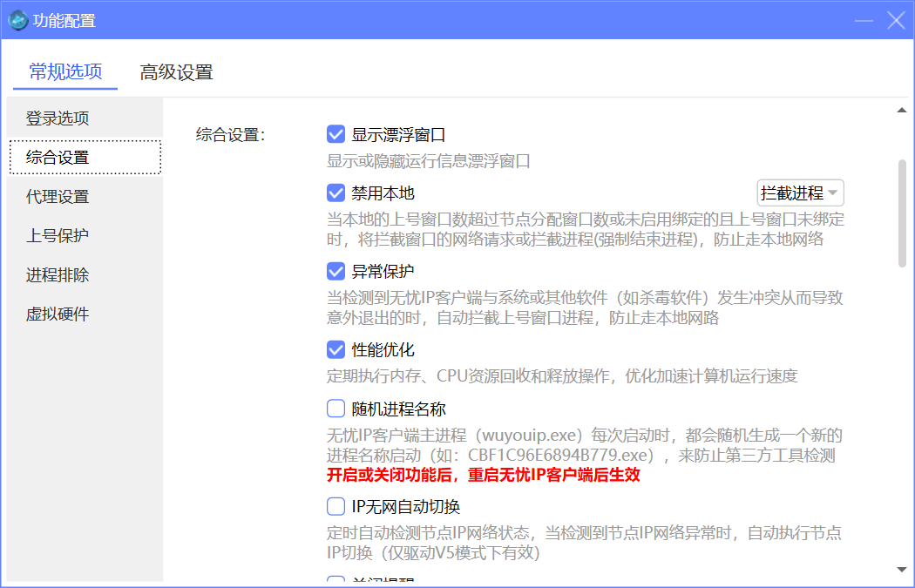Click the app logo icon in title bar
Screen dimensions: 915x588
coord(18,20)
